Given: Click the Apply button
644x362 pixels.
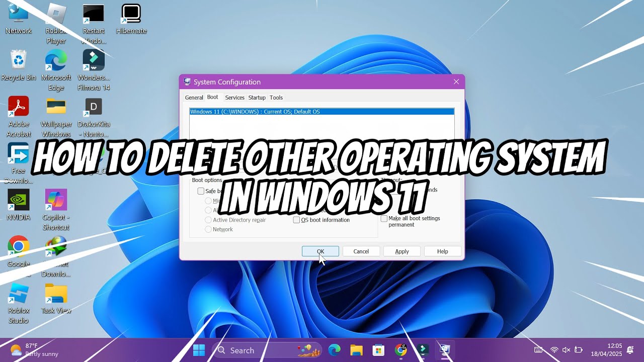Looking at the screenshot, I should (402, 251).
